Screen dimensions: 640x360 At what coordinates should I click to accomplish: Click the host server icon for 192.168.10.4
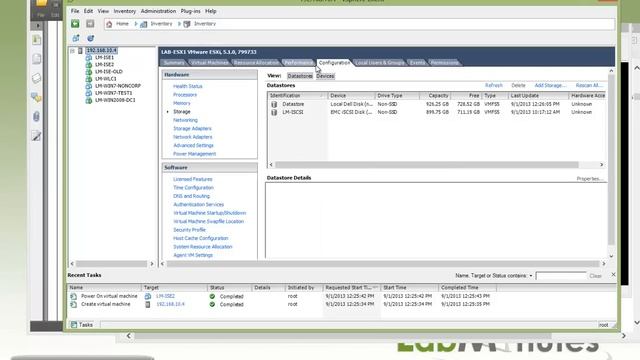coord(80,51)
